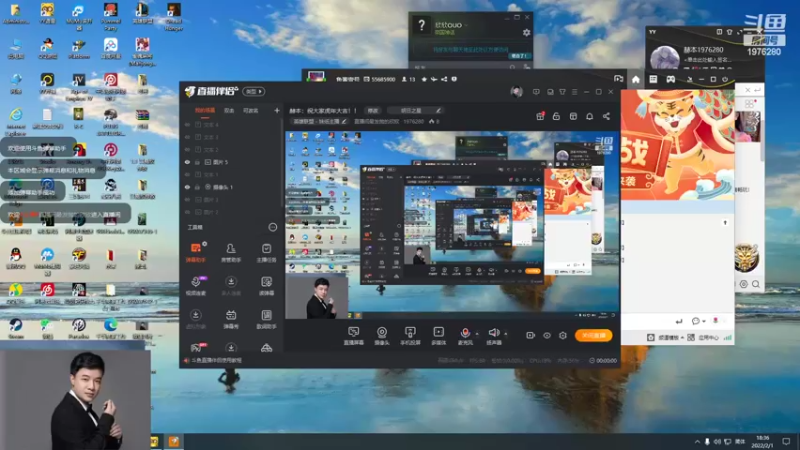The width and height of the screenshot is (800, 450).
Task: Add 摄像头 camera source
Action: [382, 336]
